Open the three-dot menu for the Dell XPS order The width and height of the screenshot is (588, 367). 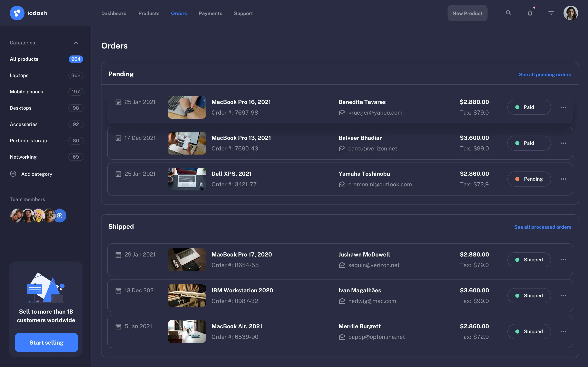tap(564, 179)
